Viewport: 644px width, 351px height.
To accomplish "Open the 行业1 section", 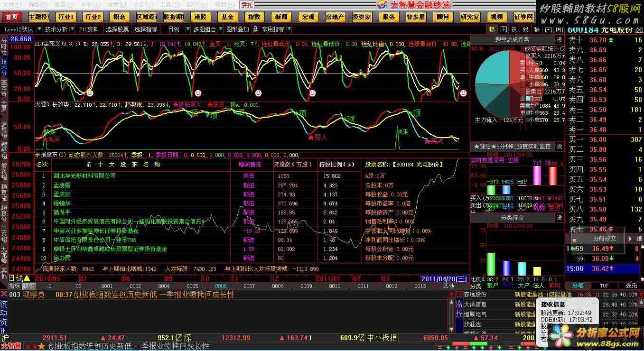I will [x=65, y=17].
